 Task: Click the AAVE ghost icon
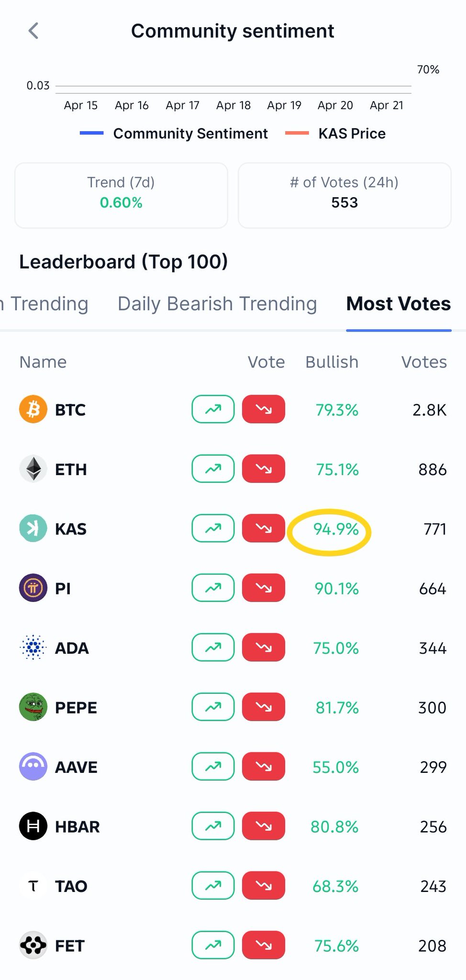[33, 767]
